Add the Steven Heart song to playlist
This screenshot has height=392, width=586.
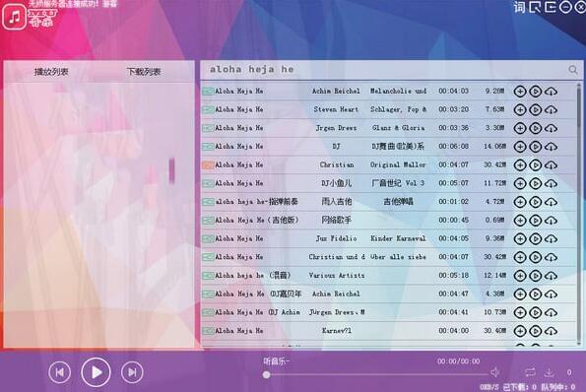coord(520,109)
